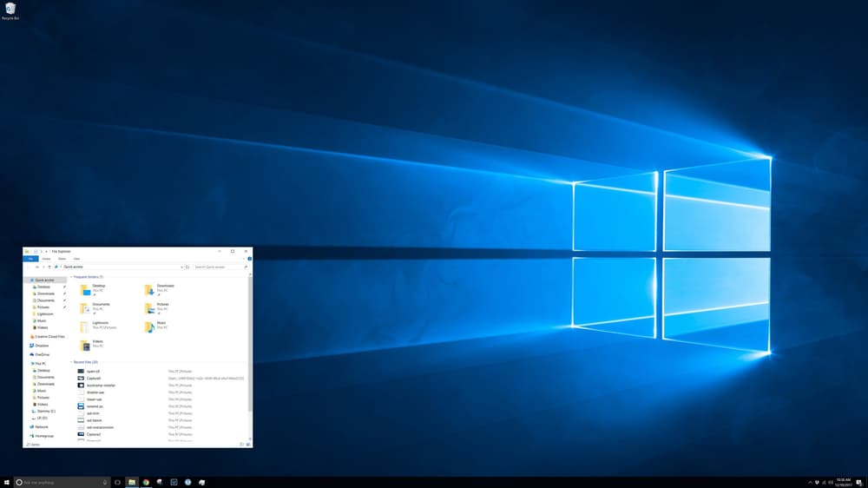Viewport: 868px width, 488px height.
Task: Collapse the Recent files group
Action: point(71,362)
